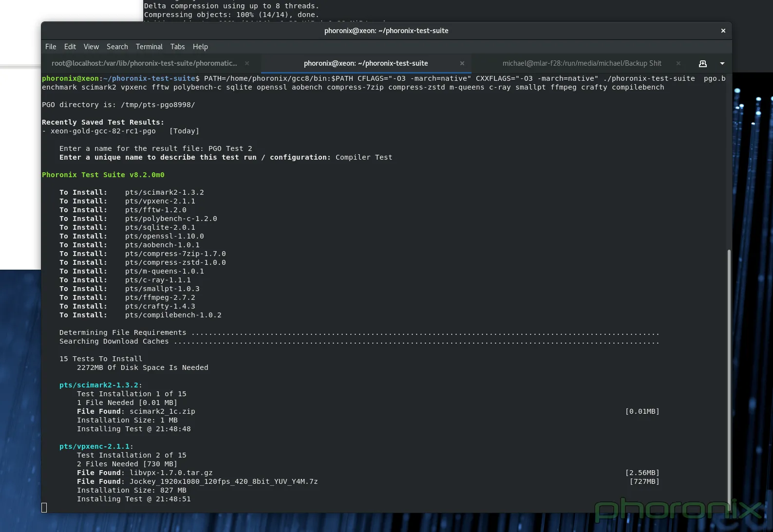This screenshot has height=532, width=773.
Task: Click the 'pts/vpxenc-2.1.1:' heading
Action: pyautogui.click(x=96, y=446)
